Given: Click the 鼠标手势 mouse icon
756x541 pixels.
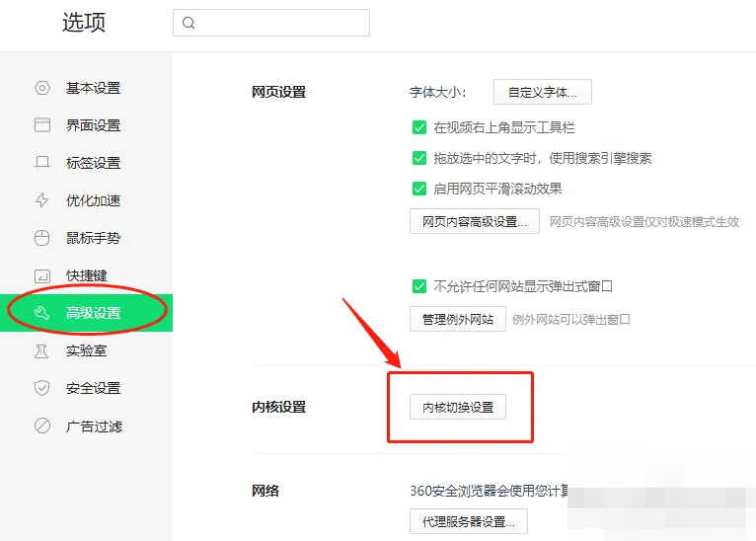Looking at the screenshot, I should pyautogui.click(x=42, y=238).
